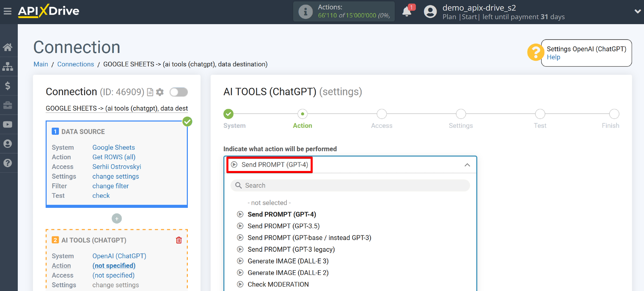
Task: Click the Help link
Action: tap(553, 57)
